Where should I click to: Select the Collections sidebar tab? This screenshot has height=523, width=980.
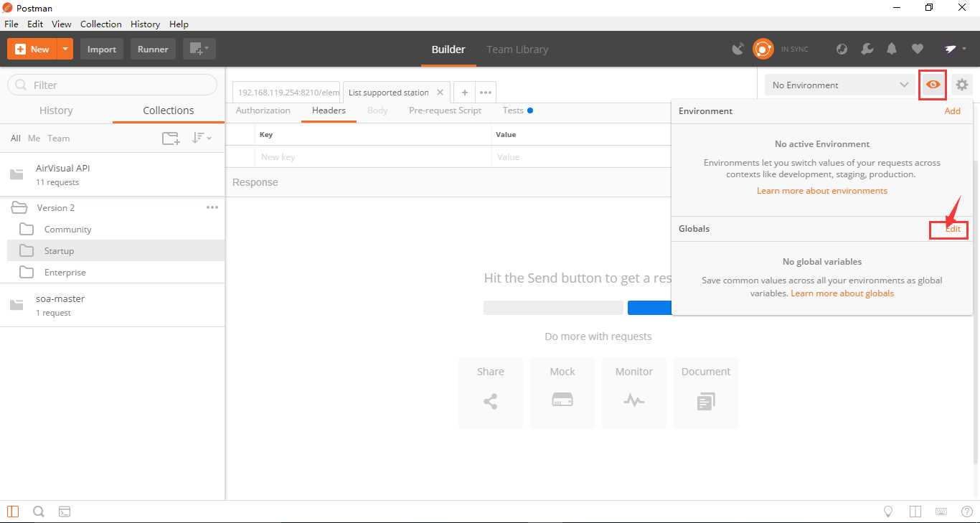tap(169, 110)
